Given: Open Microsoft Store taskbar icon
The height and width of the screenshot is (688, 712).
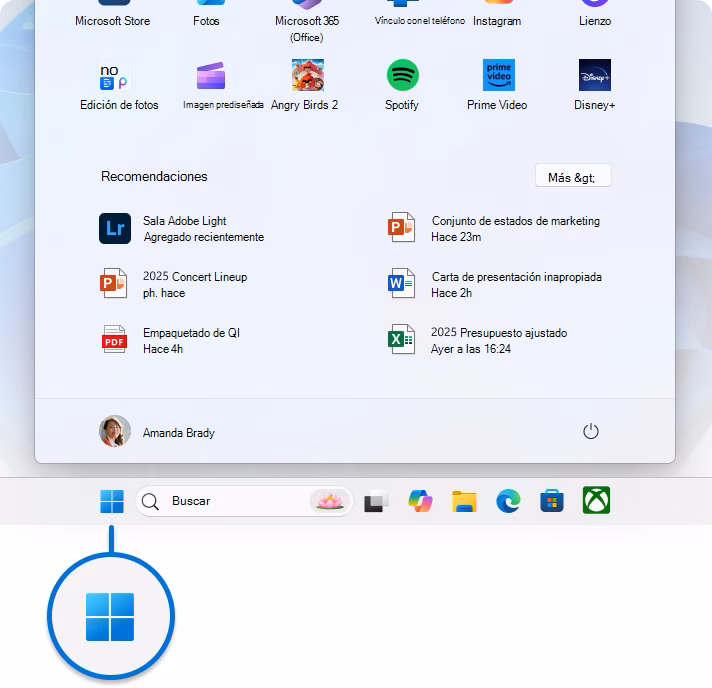Looking at the screenshot, I should (552, 501).
